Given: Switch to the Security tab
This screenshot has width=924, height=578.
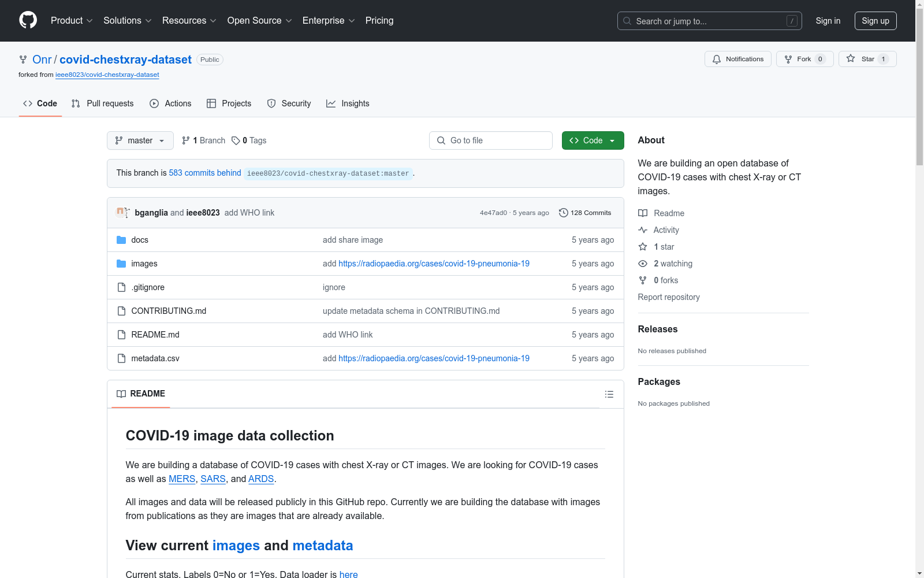Looking at the screenshot, I should [x=289, y=103].
